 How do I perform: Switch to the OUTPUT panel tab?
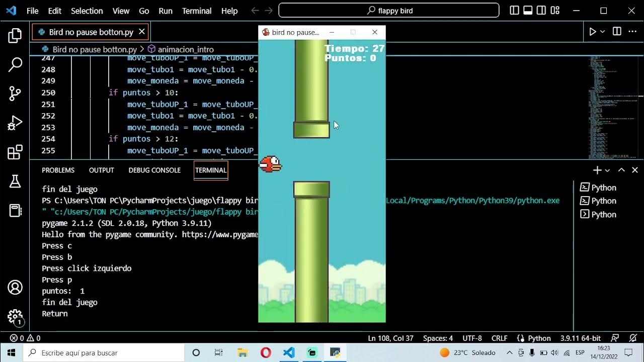tap(102, 170)
